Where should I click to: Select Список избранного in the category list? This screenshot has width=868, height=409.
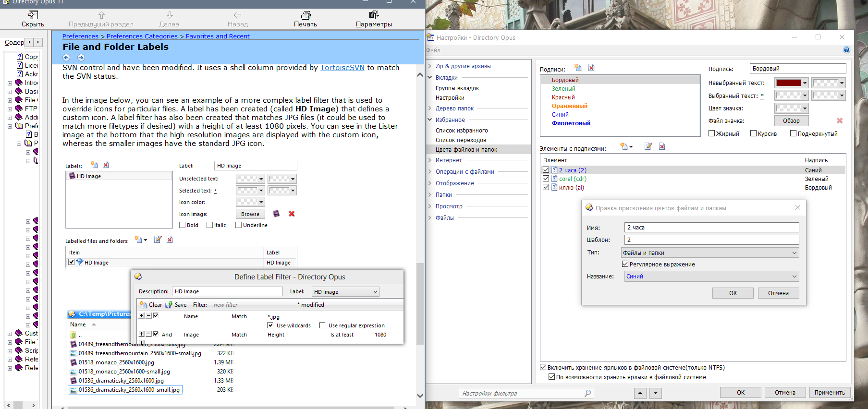point(462,131)
